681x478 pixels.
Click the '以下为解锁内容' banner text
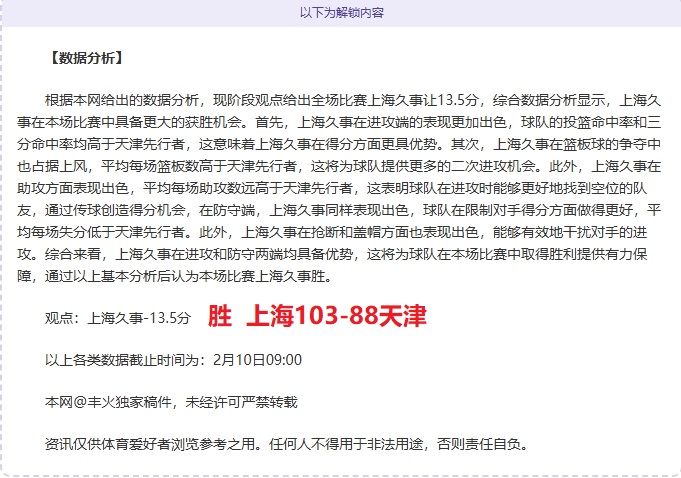[x=342, y=13]
